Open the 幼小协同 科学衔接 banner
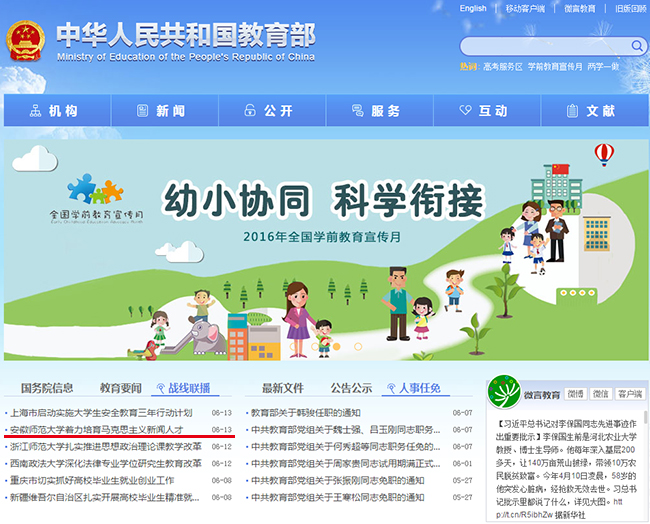Screen dimensions: 650x524 click(x=310, y=200)
